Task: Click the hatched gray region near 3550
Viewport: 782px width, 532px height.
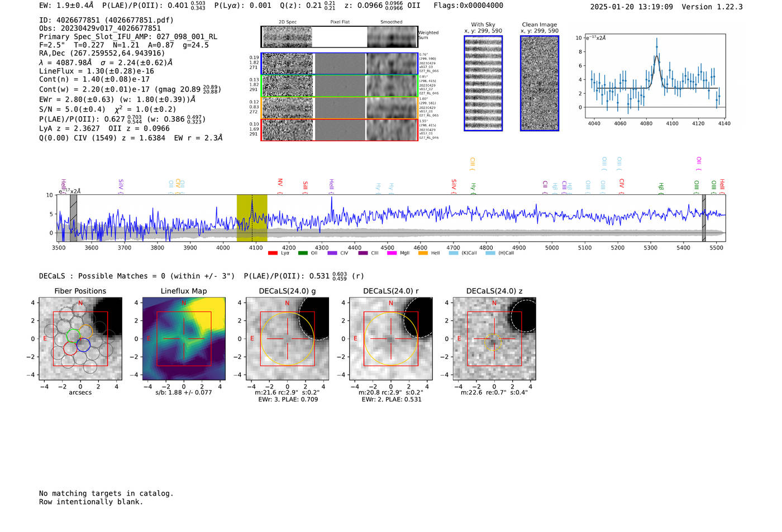Action: point(73,218)
